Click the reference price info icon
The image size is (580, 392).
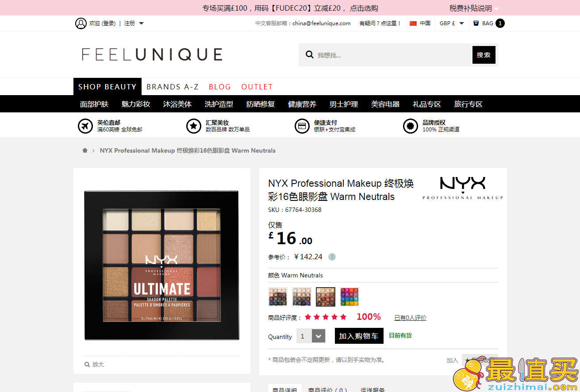click(332, 257)
